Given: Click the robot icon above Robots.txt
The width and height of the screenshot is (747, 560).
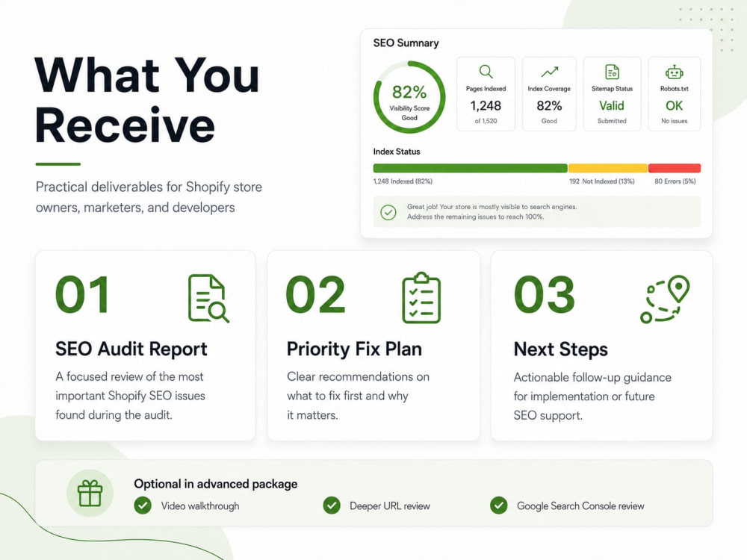Looking at the screenshot, I should [674, 72].
